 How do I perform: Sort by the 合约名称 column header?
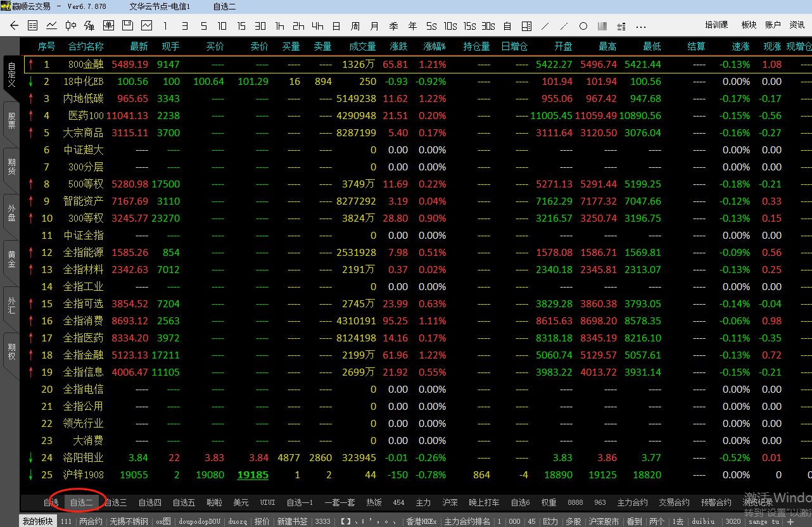pyautogui.click(x=86, y=46)
